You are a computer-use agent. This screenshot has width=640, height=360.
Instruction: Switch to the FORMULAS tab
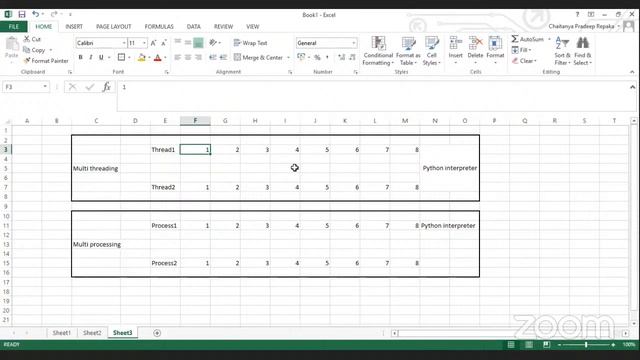159,27
